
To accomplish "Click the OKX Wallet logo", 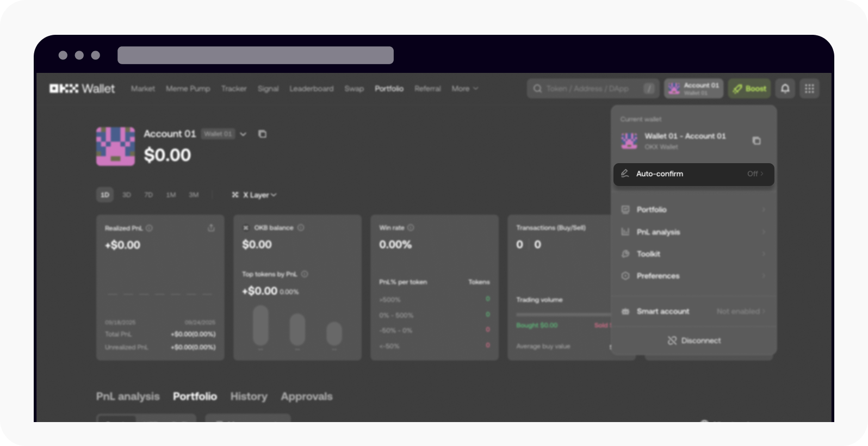I will click(82, 89).
